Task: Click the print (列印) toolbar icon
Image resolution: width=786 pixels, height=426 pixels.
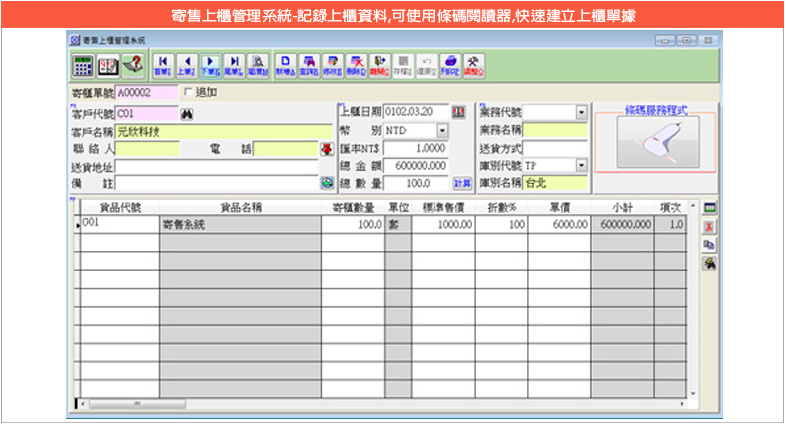Action: click(451, 66)
